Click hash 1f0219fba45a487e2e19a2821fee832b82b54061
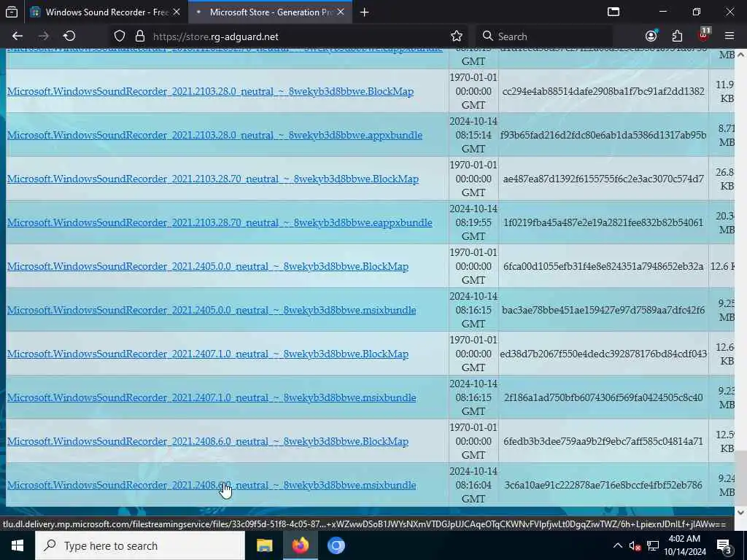Viewport: 747px width, 560px height. click(603, 223)
